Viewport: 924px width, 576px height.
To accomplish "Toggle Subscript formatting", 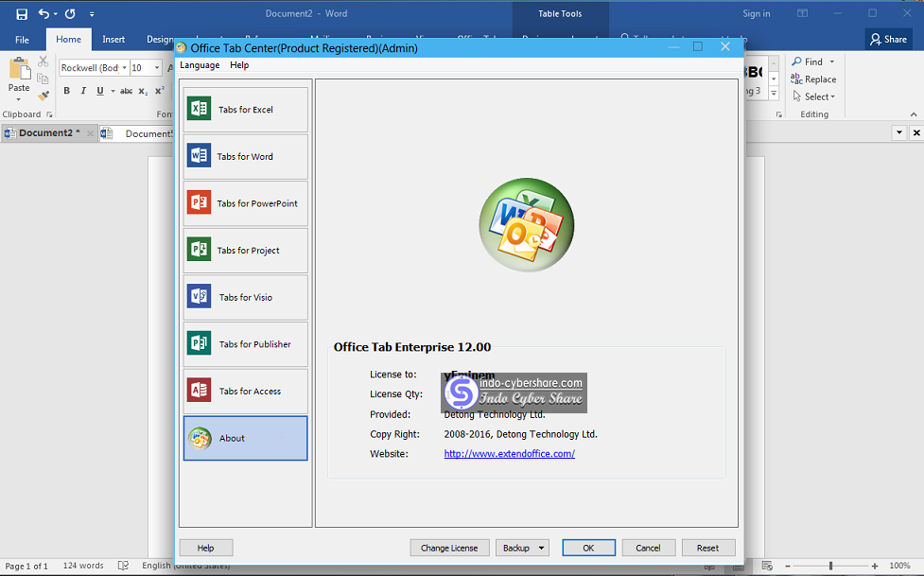I will click(x=143, y=91).
